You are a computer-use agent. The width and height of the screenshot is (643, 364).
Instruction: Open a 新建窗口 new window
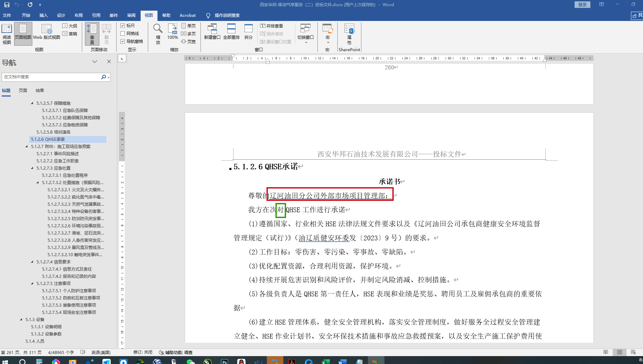coord(212,32)
